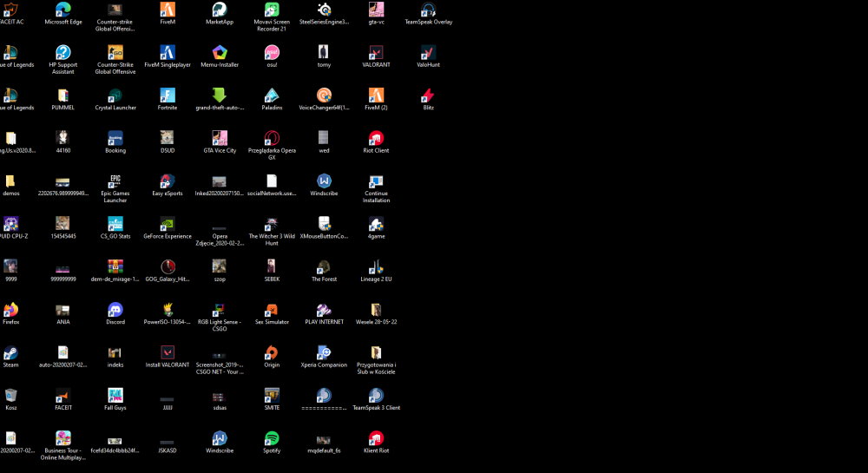868x473 pixels.
Task: Open the Booking shortcut
Action: coord(115,138)
